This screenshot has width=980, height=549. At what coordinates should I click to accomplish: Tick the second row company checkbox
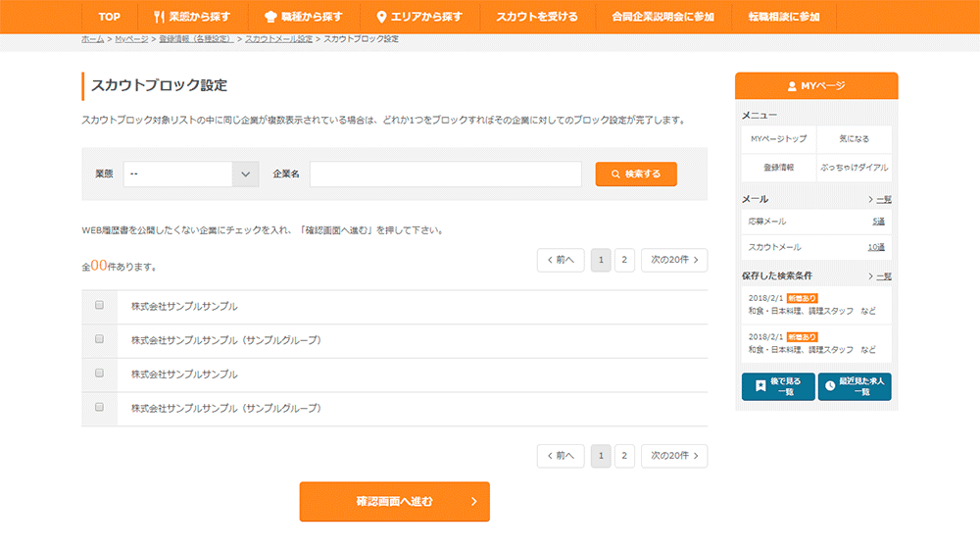[99, 339]
